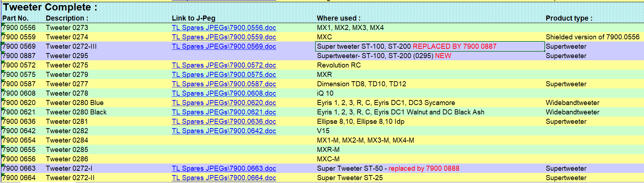Image resolution: width=644 pixels, height=183 pixels.
Task: Click 'Widebandtweeter' cell in 7900 0620 row
Action: tap(572, 103)
